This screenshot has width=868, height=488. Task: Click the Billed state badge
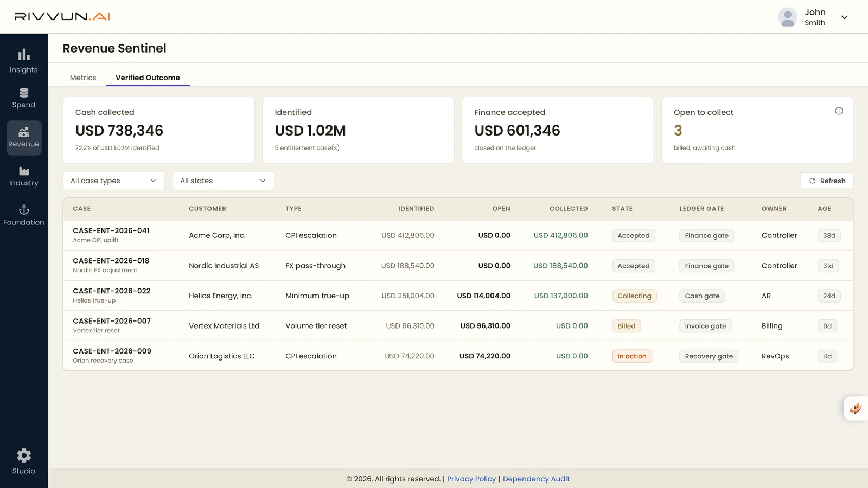(x=626, y=326)
